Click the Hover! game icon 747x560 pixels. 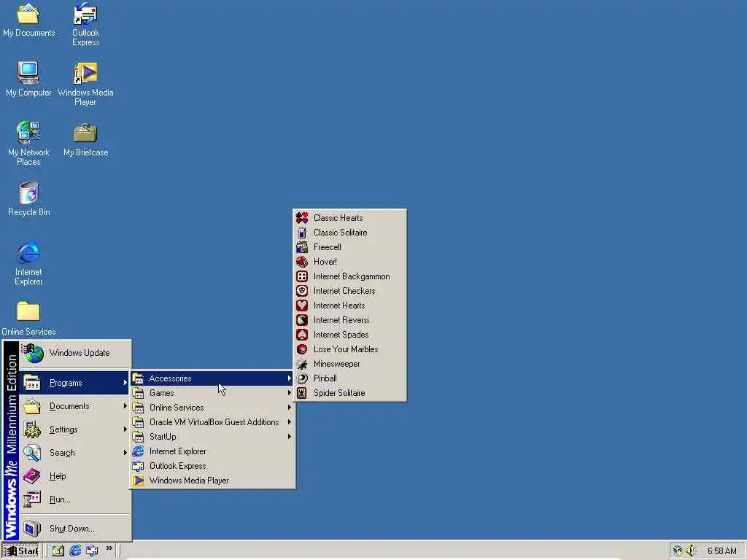(302, 262)
